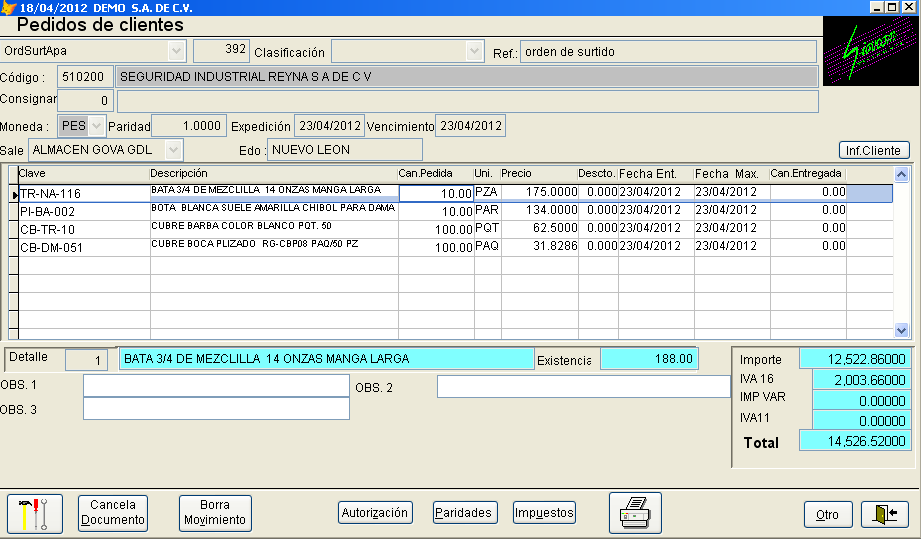Click the Vencimiento date field

[x=470, y=126]
